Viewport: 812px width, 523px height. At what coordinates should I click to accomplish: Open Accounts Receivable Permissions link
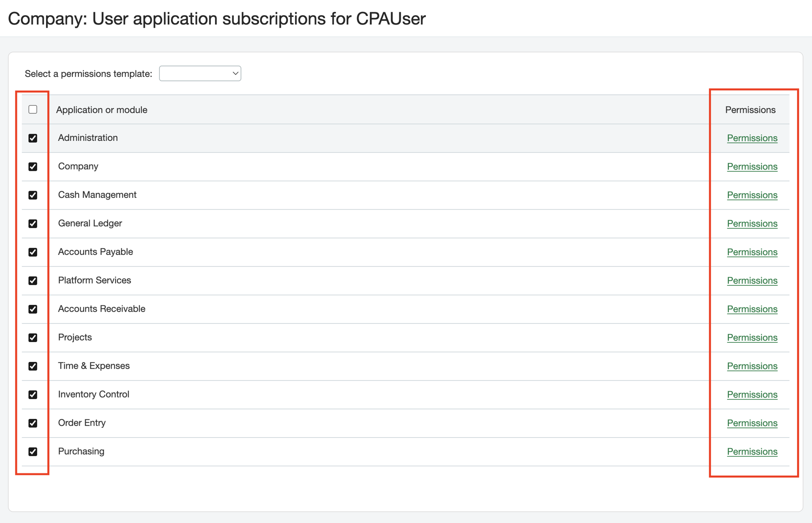752,309
